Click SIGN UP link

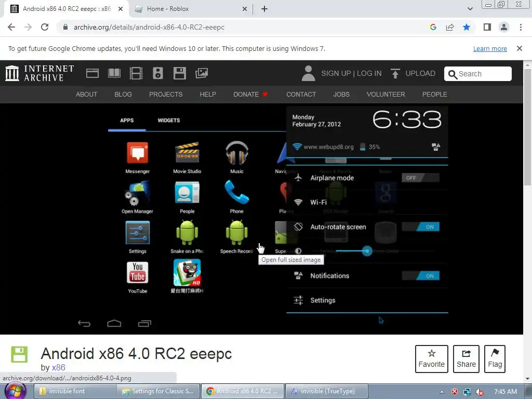click(336, 73)
